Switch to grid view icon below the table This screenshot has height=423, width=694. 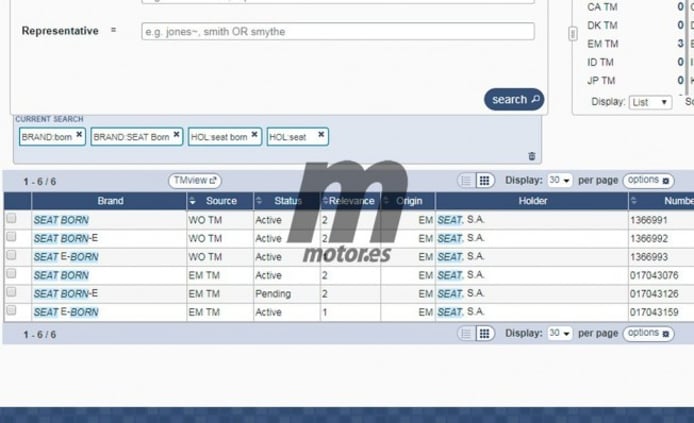pos(485,334)
